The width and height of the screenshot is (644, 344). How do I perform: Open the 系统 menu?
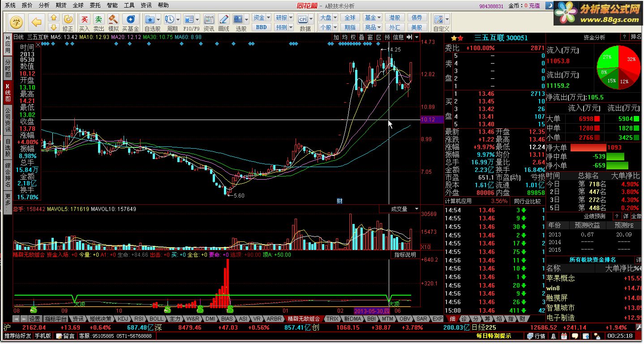coord(10,5)
